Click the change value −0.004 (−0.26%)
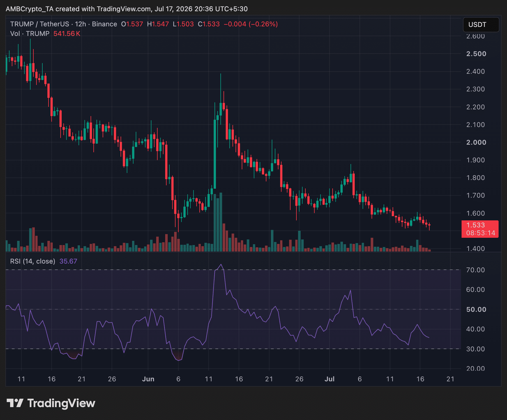The width and height of the screenshot is (507, 420). click(x=251, y=24)
